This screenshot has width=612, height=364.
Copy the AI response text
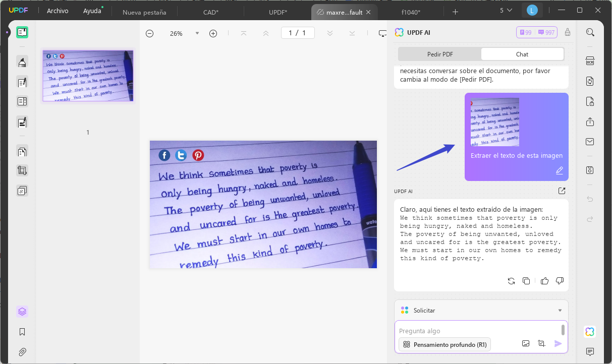click(x=526, y=281)
